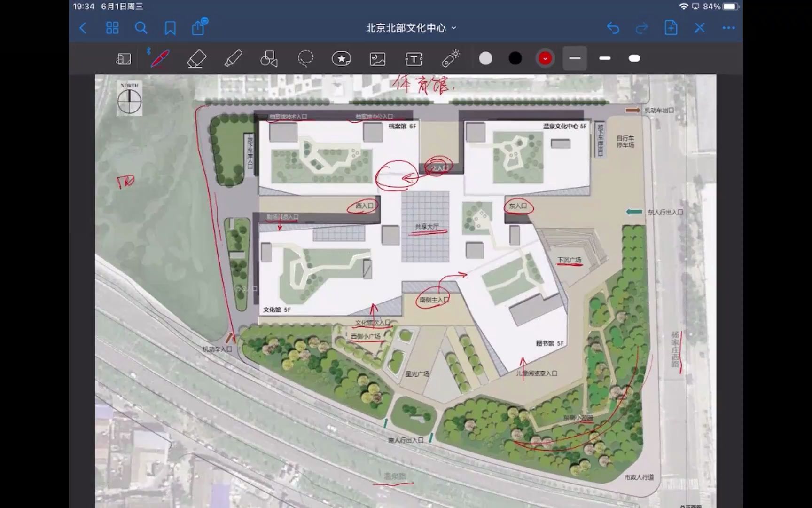Viewport: 812px width, 508px height.
Task: Tap the 档案馆 6F label
Action: click(402, 126)
